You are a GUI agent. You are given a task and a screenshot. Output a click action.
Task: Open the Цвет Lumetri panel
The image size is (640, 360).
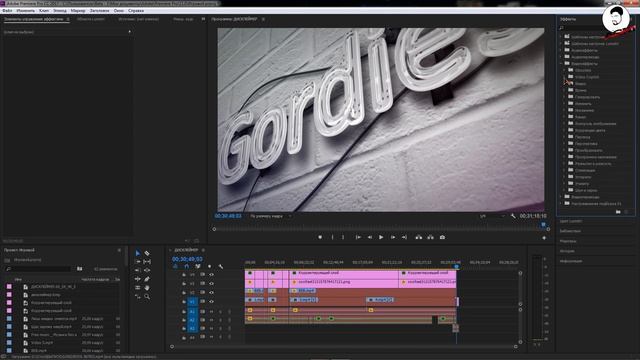(x=571, y=221)
